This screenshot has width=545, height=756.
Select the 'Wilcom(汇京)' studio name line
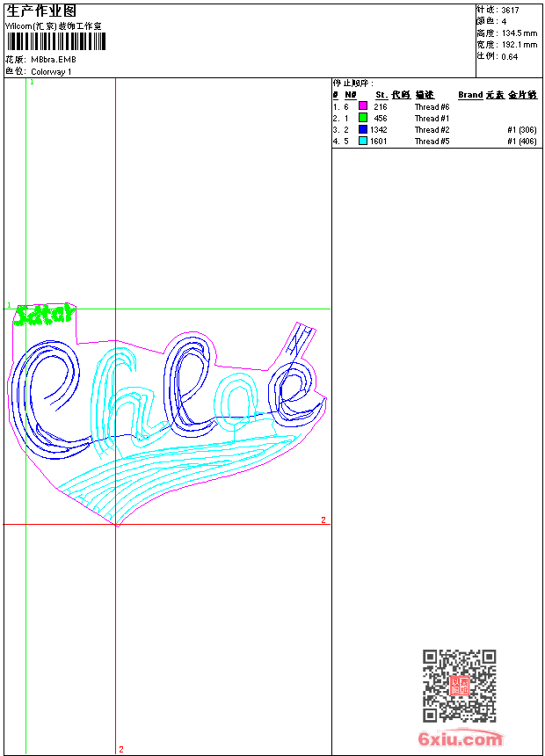(x=54, y=26)
